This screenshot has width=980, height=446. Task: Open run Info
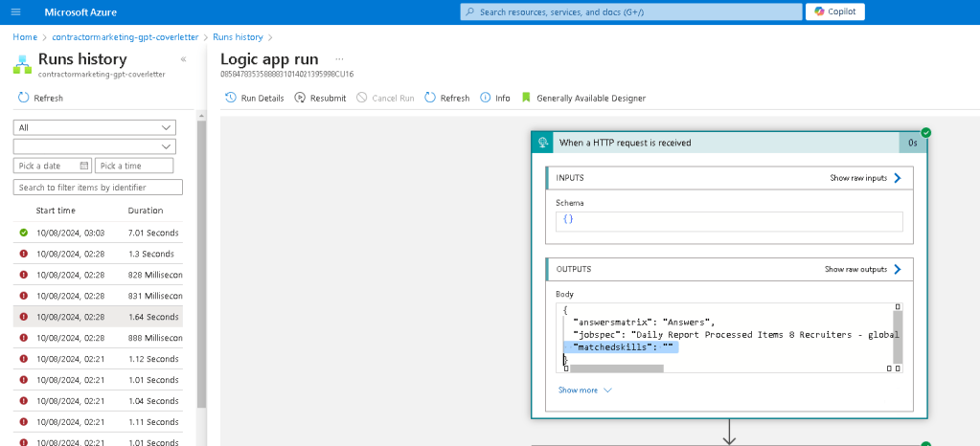click(495, 98)
